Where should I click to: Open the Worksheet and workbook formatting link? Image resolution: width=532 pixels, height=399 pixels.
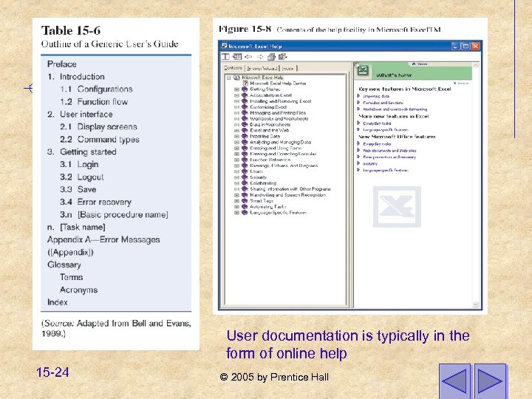tap(395, 109)
